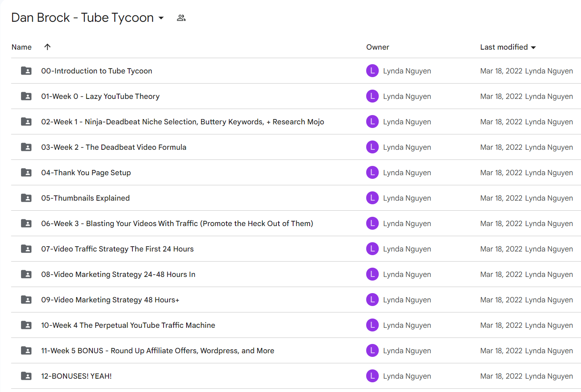Open 00-Introduction to Tube Tycoon folder name
Image resolution: width=581 pixels, height=392 pixels.
coord(96,71)
